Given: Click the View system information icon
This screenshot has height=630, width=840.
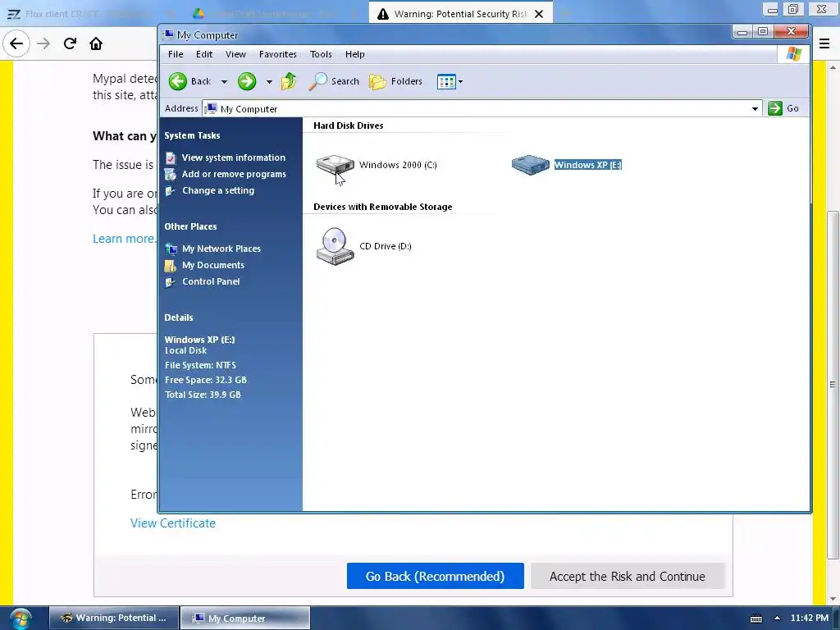Looking at the screenshot, I should (171, 158).
